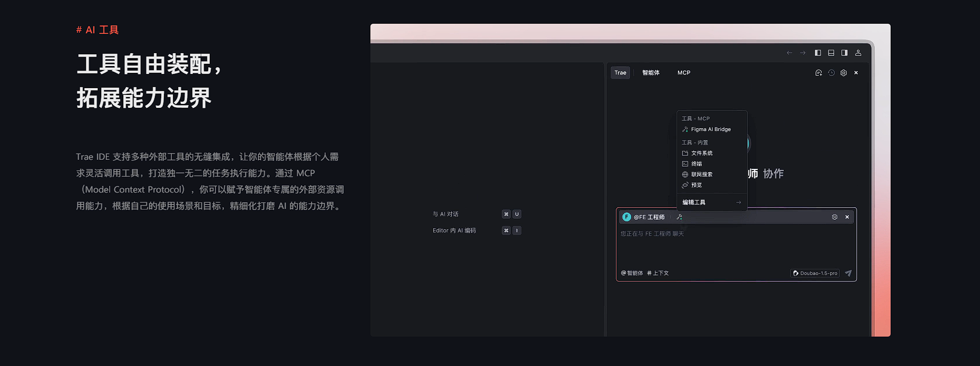
Task: Click the #上下文 context button
Action: tap(658, 273)
